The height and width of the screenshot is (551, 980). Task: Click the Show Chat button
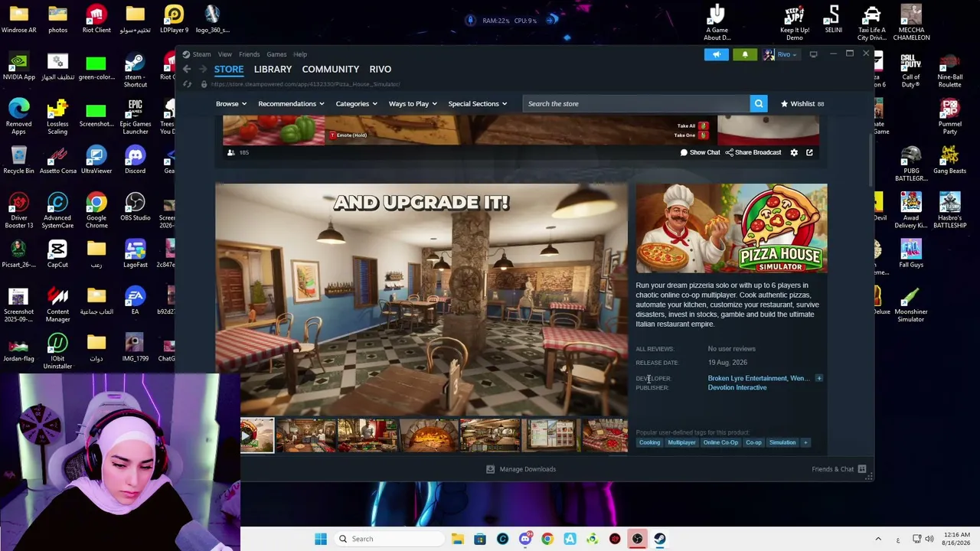[x=701, y=152]
